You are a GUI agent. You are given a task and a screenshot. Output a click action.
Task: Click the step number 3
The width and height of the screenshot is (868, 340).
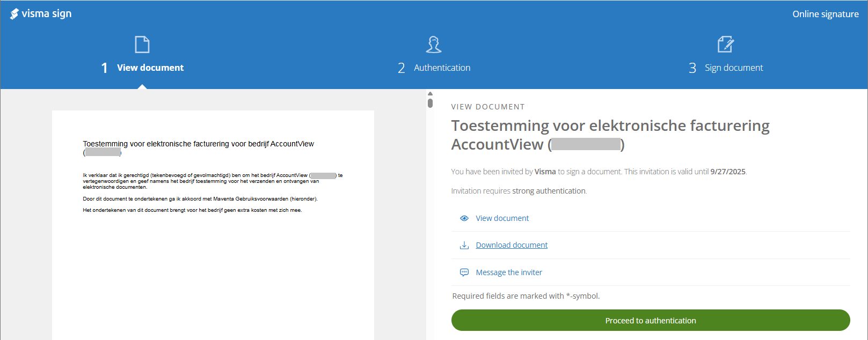[x=692, y=68]
